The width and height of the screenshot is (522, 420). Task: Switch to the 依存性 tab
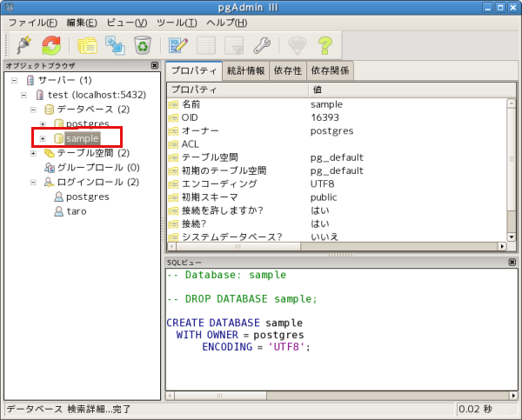288,70
